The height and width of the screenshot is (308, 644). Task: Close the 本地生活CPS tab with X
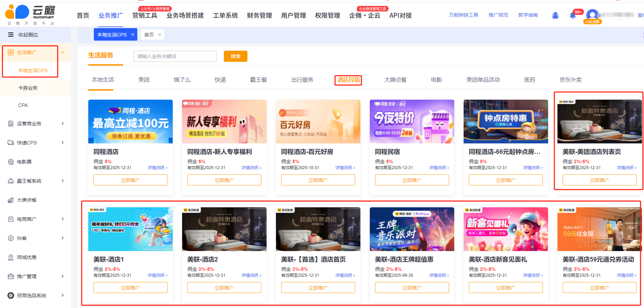133,35
